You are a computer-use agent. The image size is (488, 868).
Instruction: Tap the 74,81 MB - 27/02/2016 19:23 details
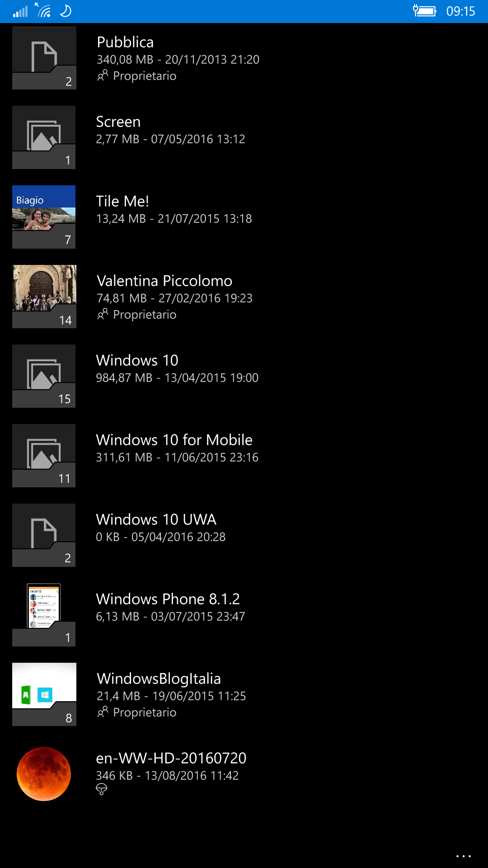(174, 298)
